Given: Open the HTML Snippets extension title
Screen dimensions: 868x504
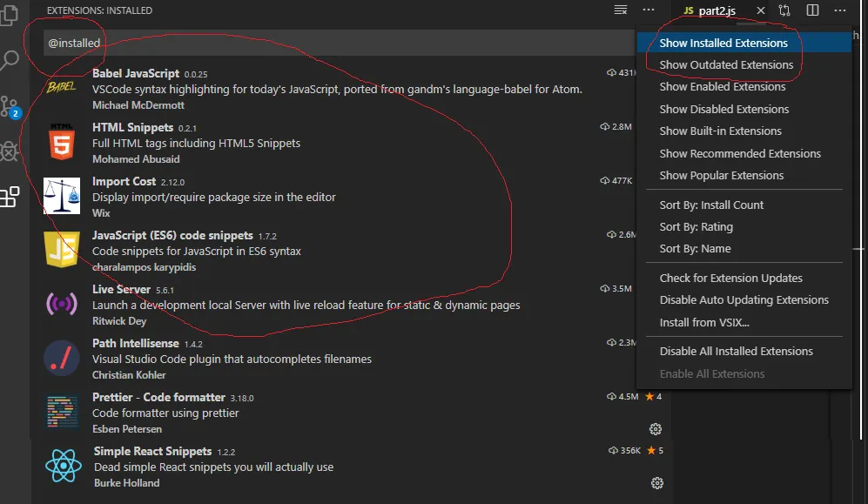Looking at the screenshot, I should (133, 127).
